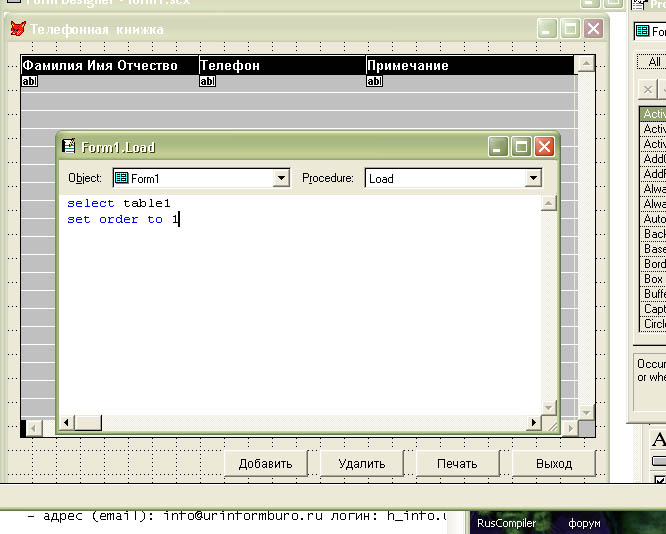Viewport: 666px width, 534px height.
Task: Click the Form1 icon in Object combo
Action: point(121,178)
